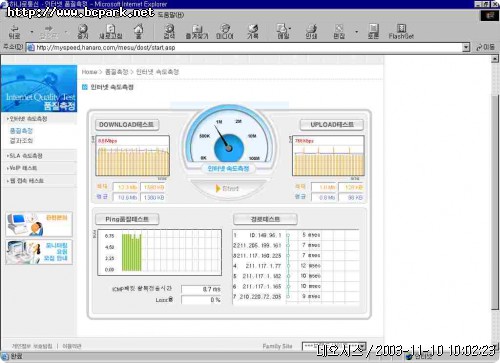This screenshot has width=500, height=363.
Task: Click route hop 211.205.199.161 row
Action: [x=295, y=245]
